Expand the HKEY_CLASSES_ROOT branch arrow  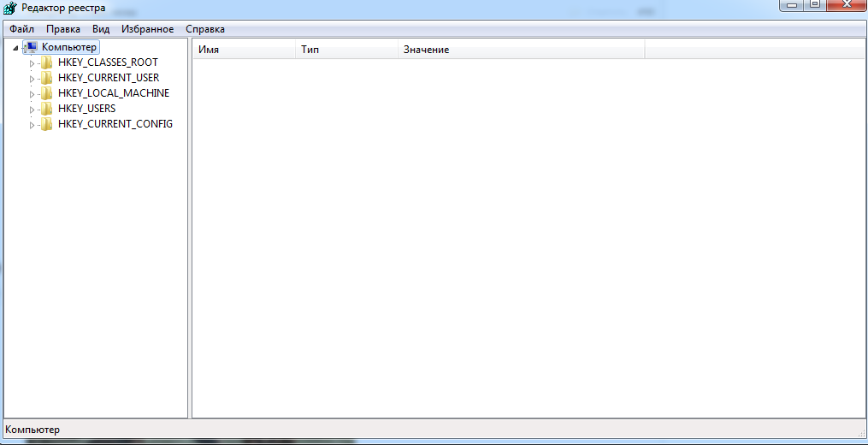(32, 63)
